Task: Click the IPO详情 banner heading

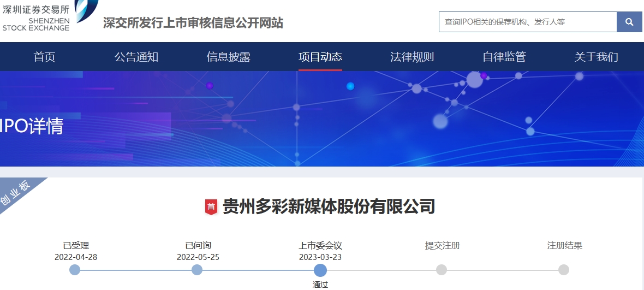Action: 31,127
